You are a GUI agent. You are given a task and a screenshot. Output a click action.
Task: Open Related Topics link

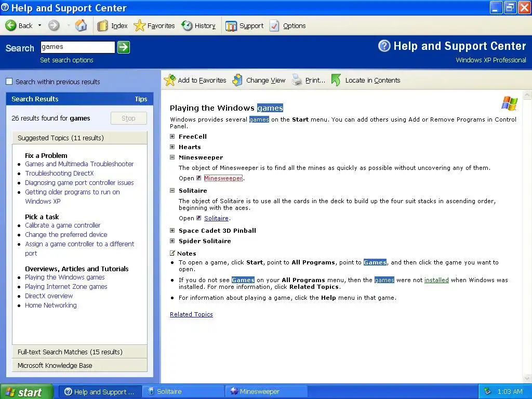[x=191, y=314]
